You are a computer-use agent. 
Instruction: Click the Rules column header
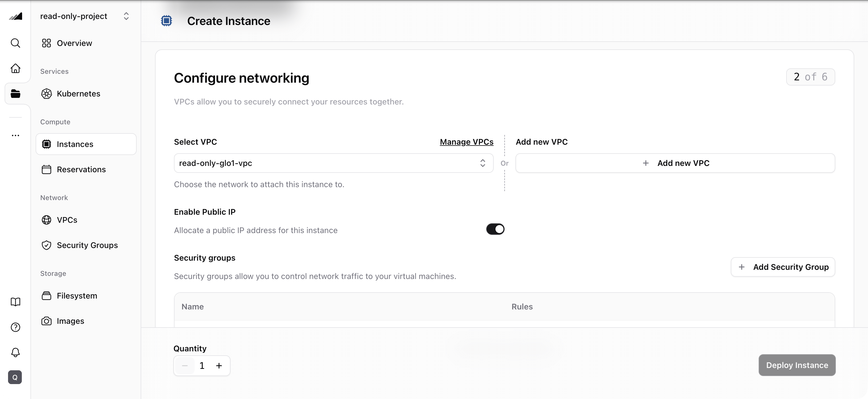[x=522, y=307]
